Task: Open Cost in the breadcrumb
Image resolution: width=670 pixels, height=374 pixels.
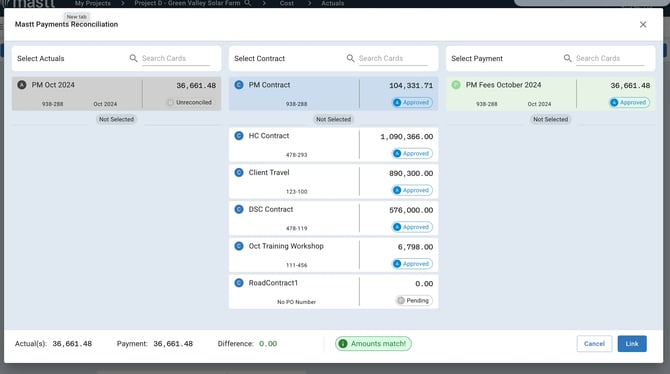Action: coord(286,3)
